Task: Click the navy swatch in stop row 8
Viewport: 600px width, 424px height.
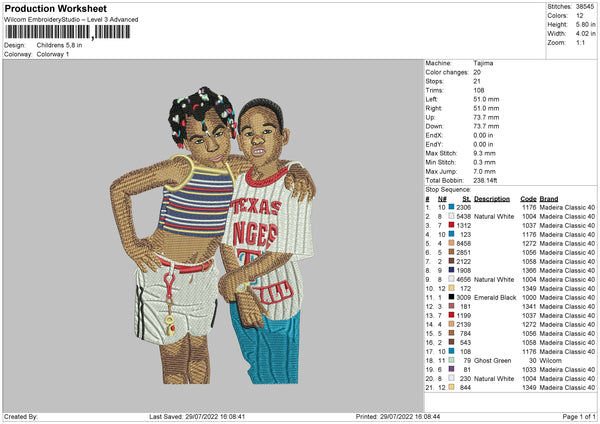Action: point(452,270)
